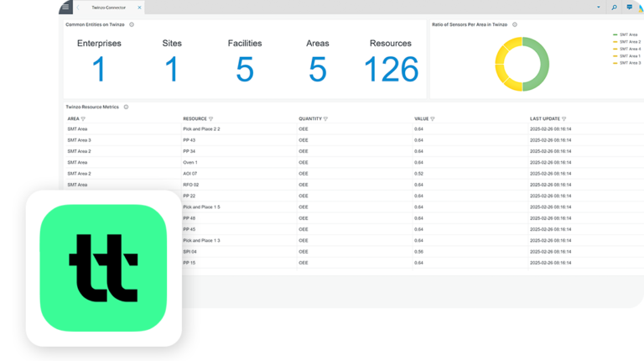Toggle the green SMT Area legend entry
Screen dimensions: 644x361
coord(625,35)
